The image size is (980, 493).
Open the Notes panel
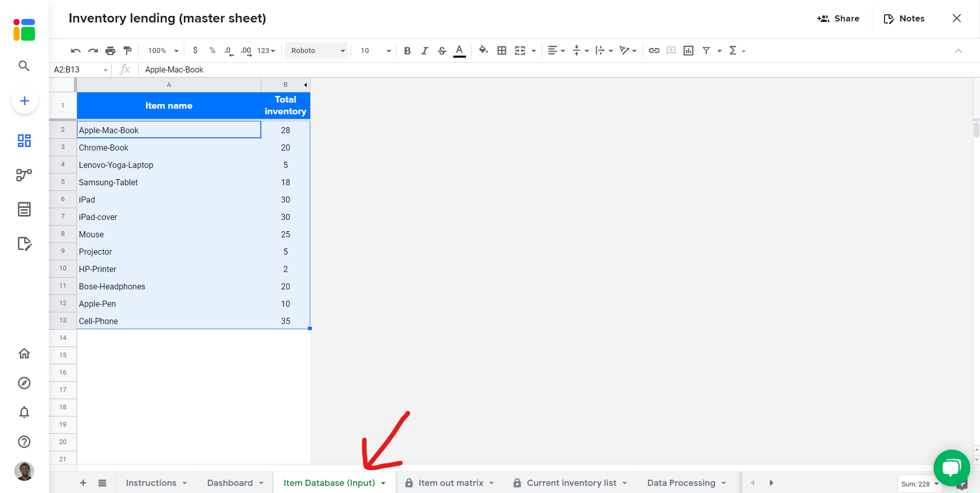(x=904, y=18)
